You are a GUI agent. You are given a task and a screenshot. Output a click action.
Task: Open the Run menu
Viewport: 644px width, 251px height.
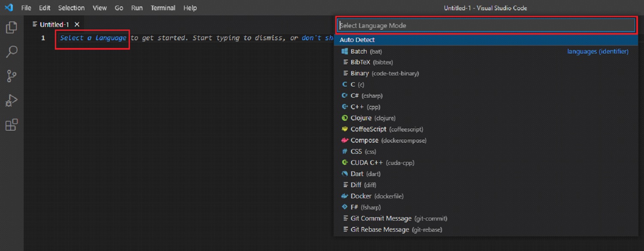point(137,8)
